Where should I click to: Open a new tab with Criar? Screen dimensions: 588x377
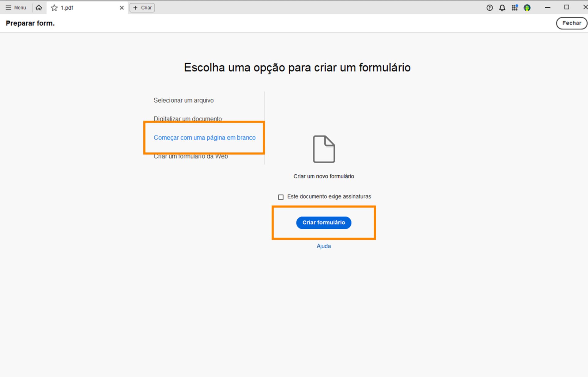click(142, 8)
